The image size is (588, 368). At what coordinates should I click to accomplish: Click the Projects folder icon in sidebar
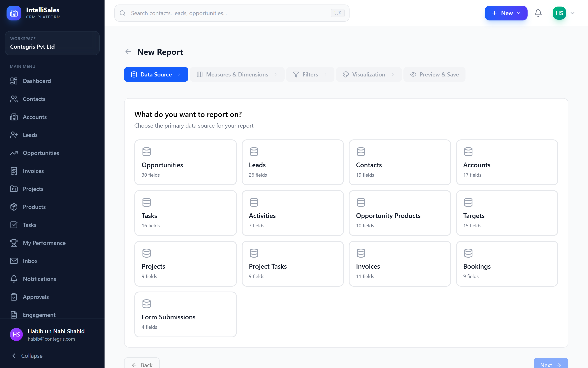click(14, 189)
